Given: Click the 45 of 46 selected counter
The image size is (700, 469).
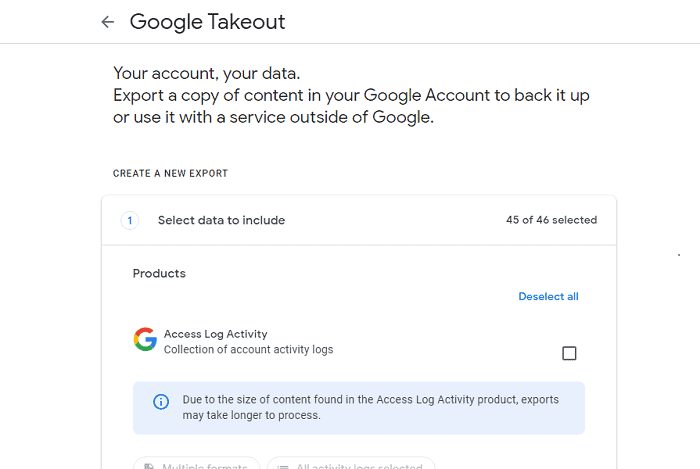Looking at the screenshot, I should 551,220.
